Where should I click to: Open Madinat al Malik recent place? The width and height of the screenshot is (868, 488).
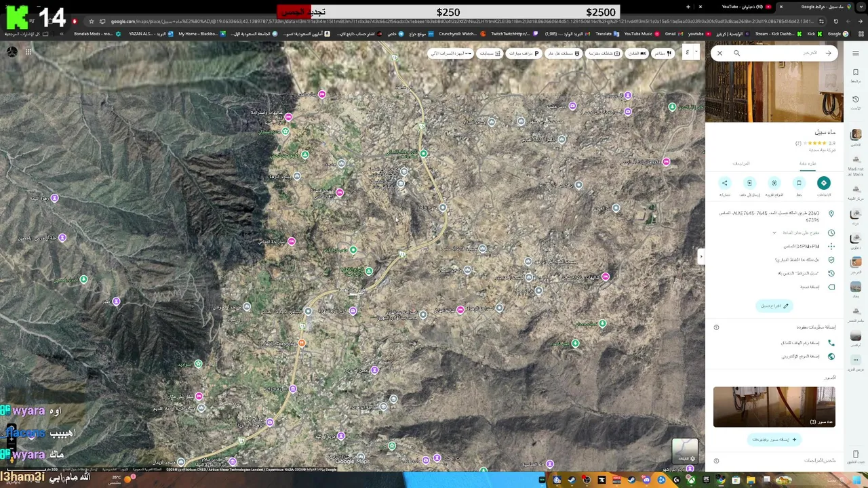click(x=856, y=164)
